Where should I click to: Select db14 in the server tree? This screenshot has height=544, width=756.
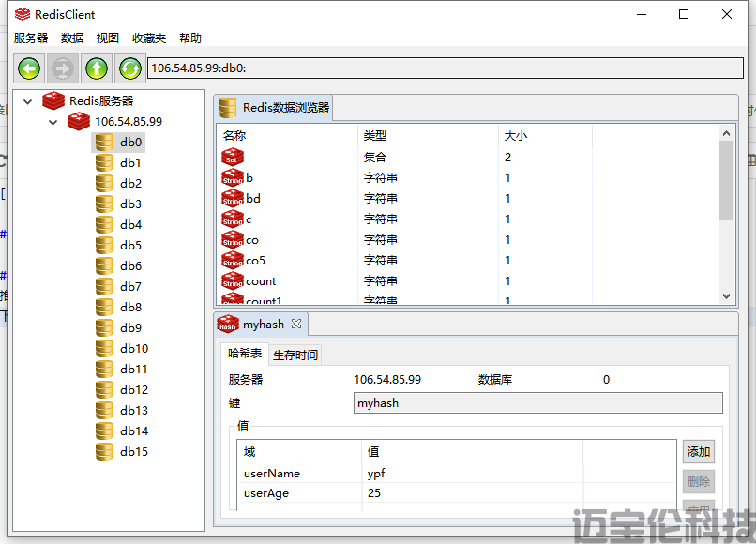[134, 431]
